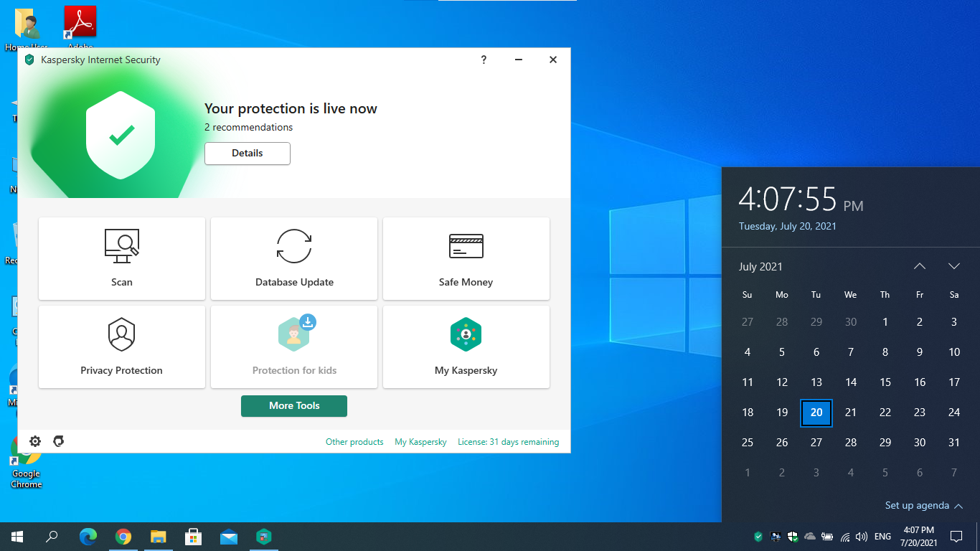
Task: Expand the Set up agenda section
Action: [x=923, y=506]
